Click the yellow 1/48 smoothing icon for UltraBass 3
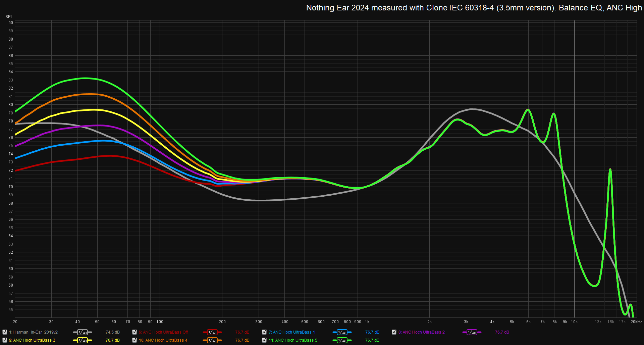 (x=83, y=340)
